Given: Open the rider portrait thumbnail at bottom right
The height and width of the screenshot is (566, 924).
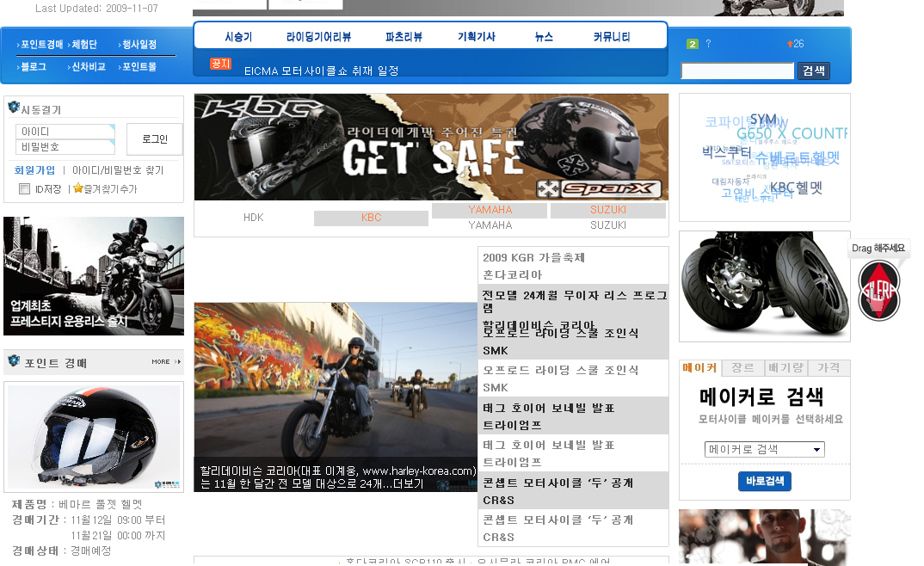Looking at the screenshot, I should (764, 537).
